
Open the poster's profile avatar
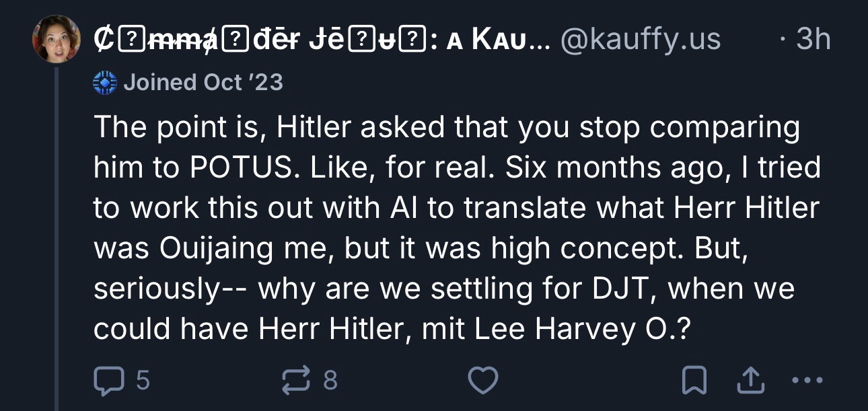coord(57,39)
